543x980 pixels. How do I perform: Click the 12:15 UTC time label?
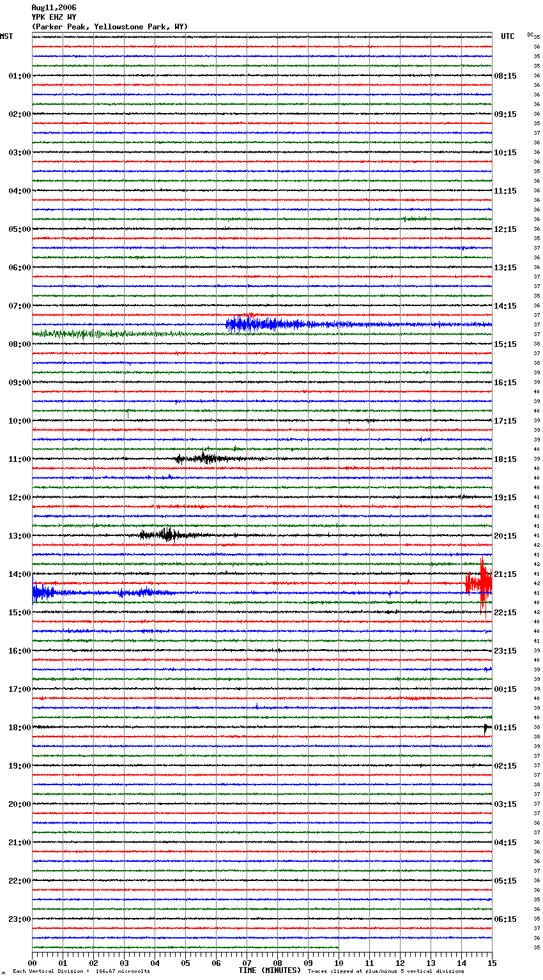(x=505, y=229)
